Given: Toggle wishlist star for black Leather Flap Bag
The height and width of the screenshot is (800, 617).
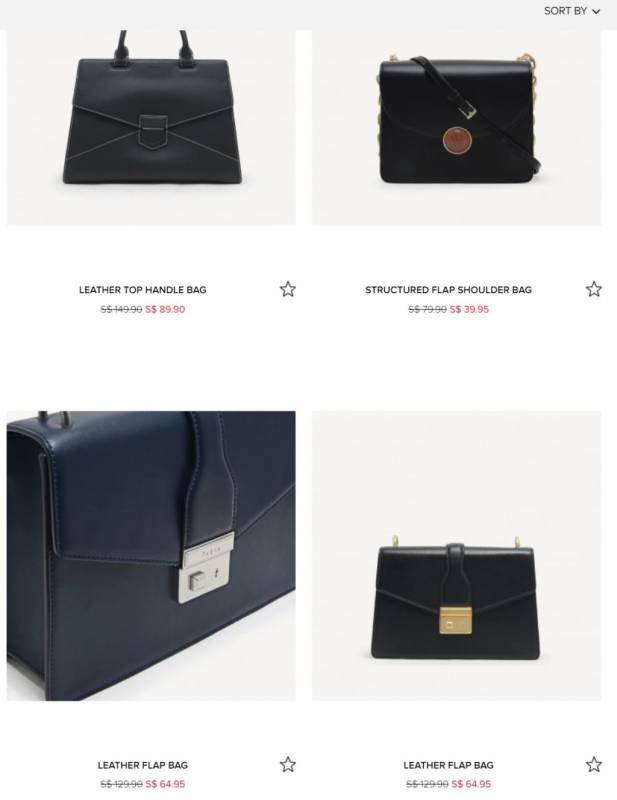Looking at the screenshot, I should [594, 764].
